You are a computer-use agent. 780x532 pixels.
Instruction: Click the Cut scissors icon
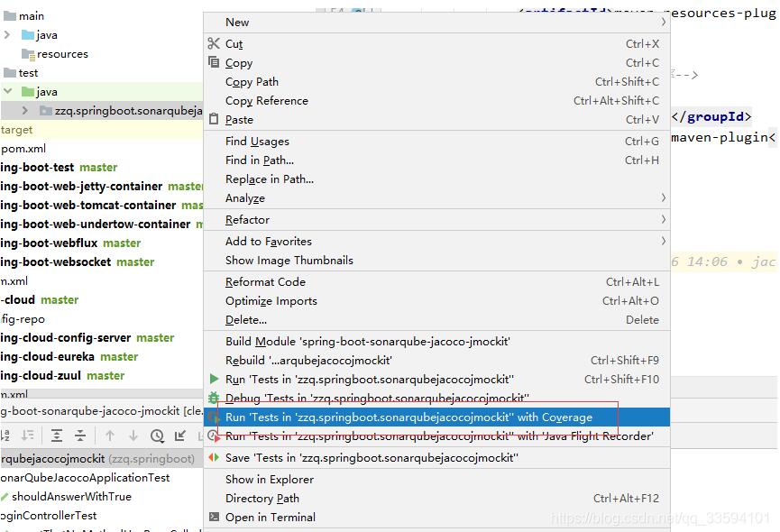(214, 43)
